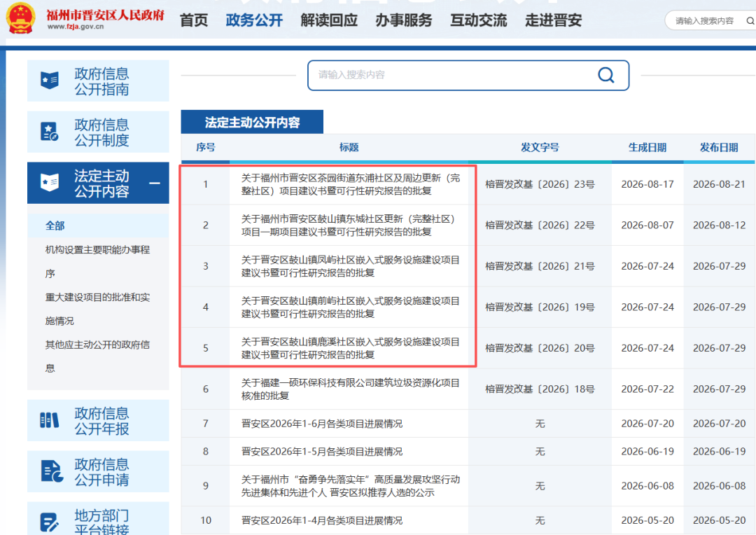The image size is (756, 535).
Task: Open 晋安区2026年1-6月各类项目进展情况 link
Action: [x=321, y=424]
